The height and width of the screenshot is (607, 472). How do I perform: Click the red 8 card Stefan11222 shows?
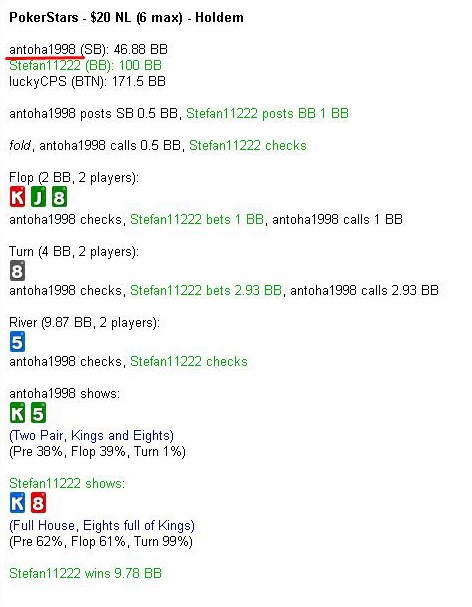pos(38,502)
